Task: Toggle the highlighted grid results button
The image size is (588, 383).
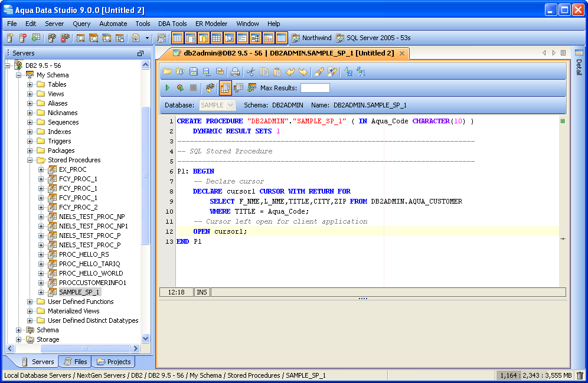Action: point(225,88)
